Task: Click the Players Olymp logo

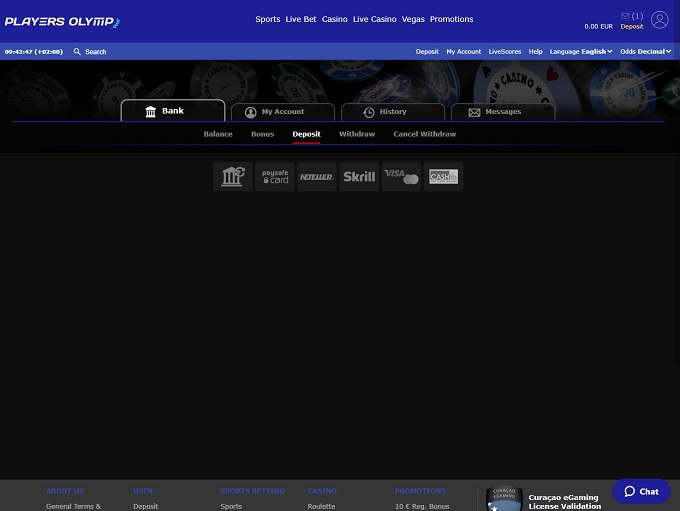Action: click(x=62, y=21)
